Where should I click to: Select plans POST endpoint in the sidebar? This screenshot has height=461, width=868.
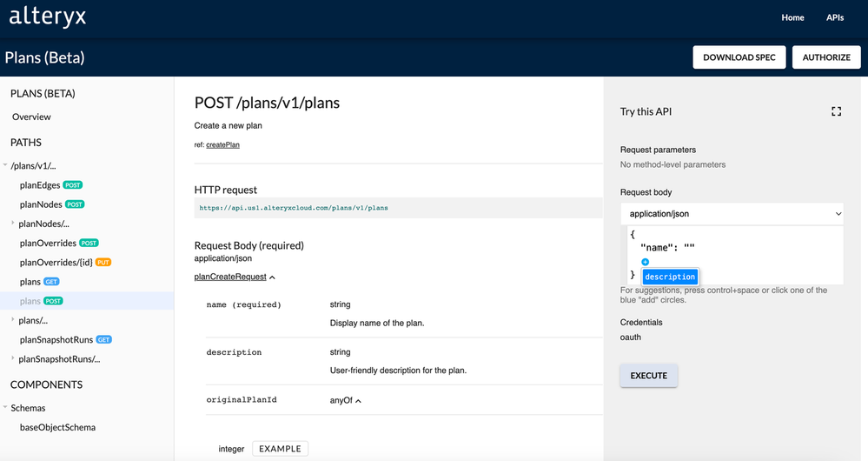[x=41, y=301]
